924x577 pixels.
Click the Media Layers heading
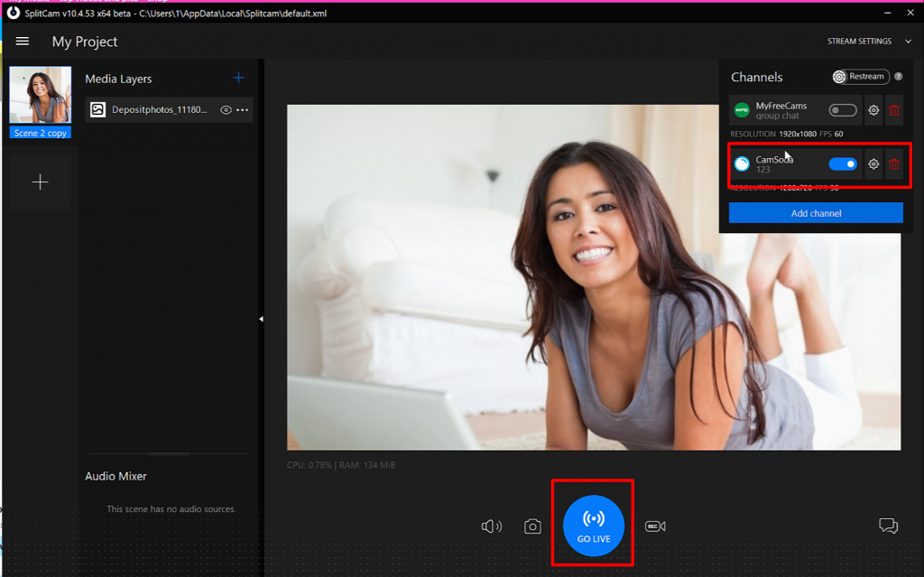(118, 79)
